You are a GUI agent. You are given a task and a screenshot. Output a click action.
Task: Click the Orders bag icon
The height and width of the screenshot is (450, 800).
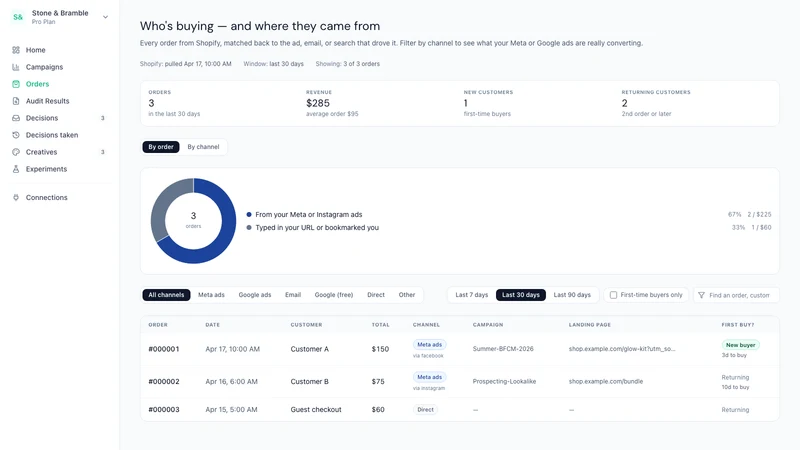(x=16, y=84)
